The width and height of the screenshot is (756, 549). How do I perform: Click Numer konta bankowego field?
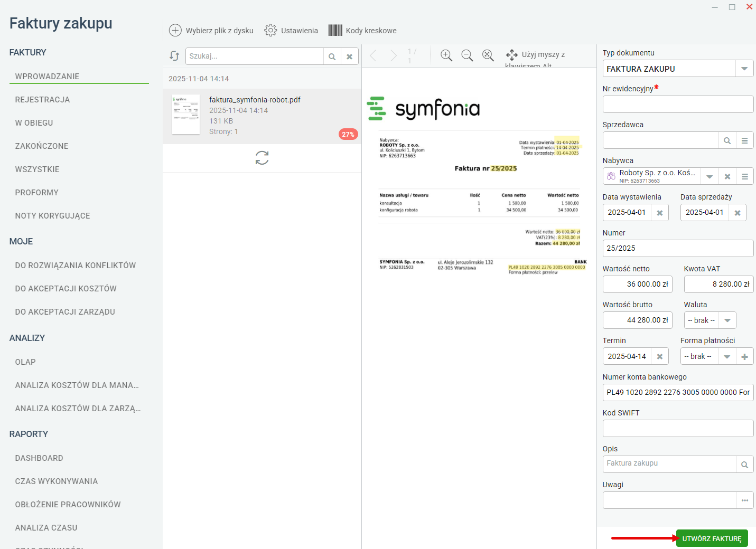678,393
